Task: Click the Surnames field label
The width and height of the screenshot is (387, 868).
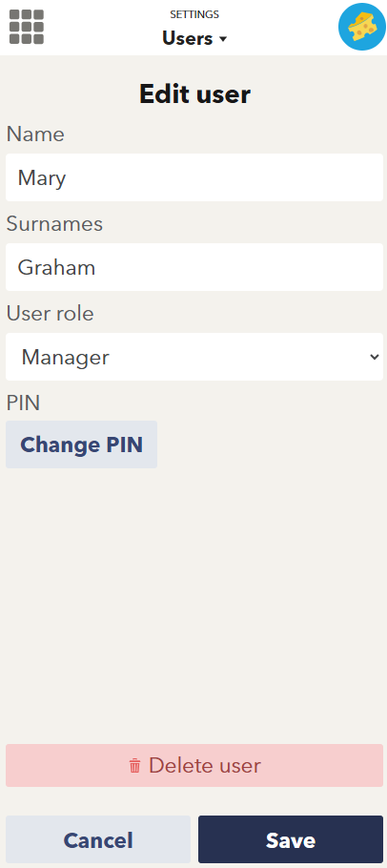Action: [54, 224]
